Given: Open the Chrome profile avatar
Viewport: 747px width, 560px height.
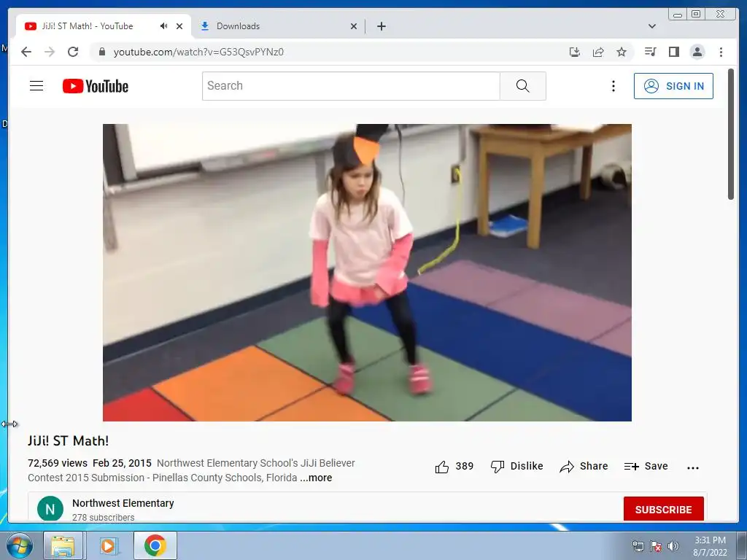Looking at the screenshot, I should pyautogui.click(x=697, y=52).
